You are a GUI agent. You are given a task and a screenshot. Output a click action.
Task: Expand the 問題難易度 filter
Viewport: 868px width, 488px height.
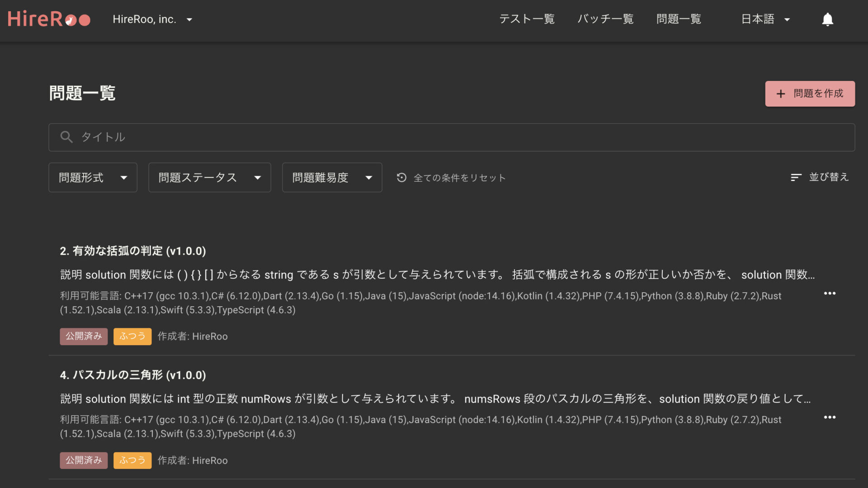(x=332, y=177)
